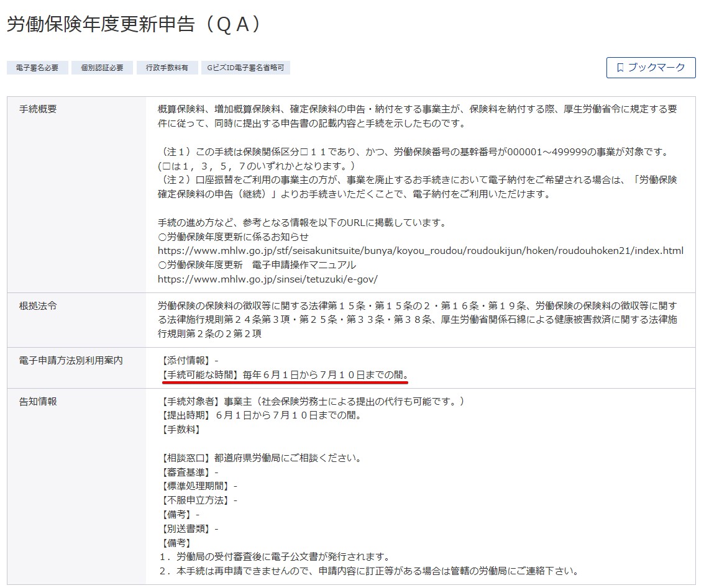Open the roudouhoken21 index.html URL
704x588 pixels.
pos(420,251)
